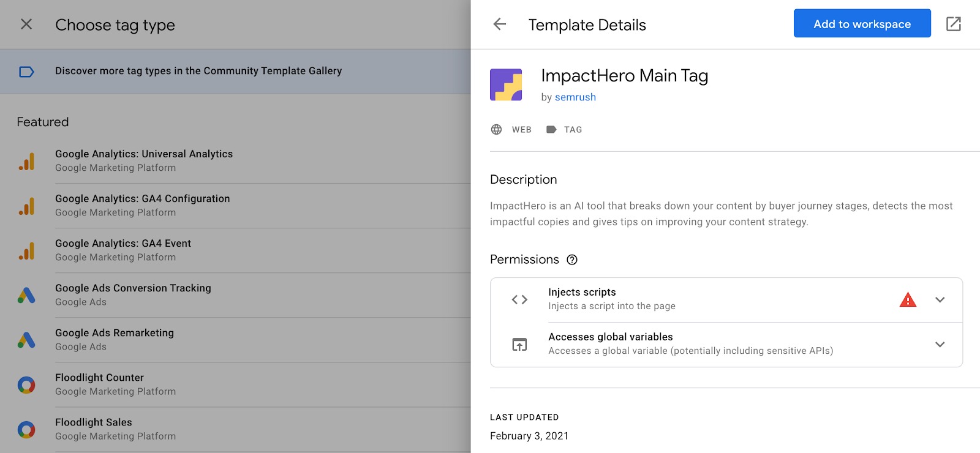Click the Injects scripts permission title
The width and height of the screenshot is (980, 453).
point(582,292)
